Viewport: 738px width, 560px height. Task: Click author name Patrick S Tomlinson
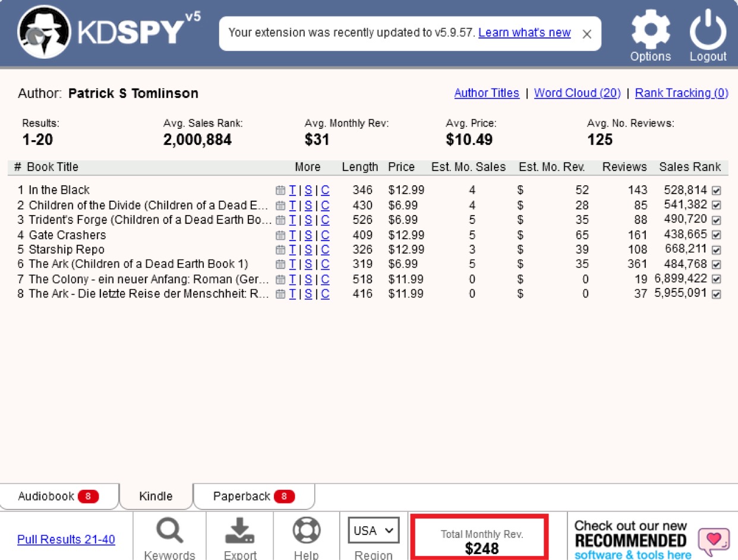pyautogui.click(x=134, y=94)
